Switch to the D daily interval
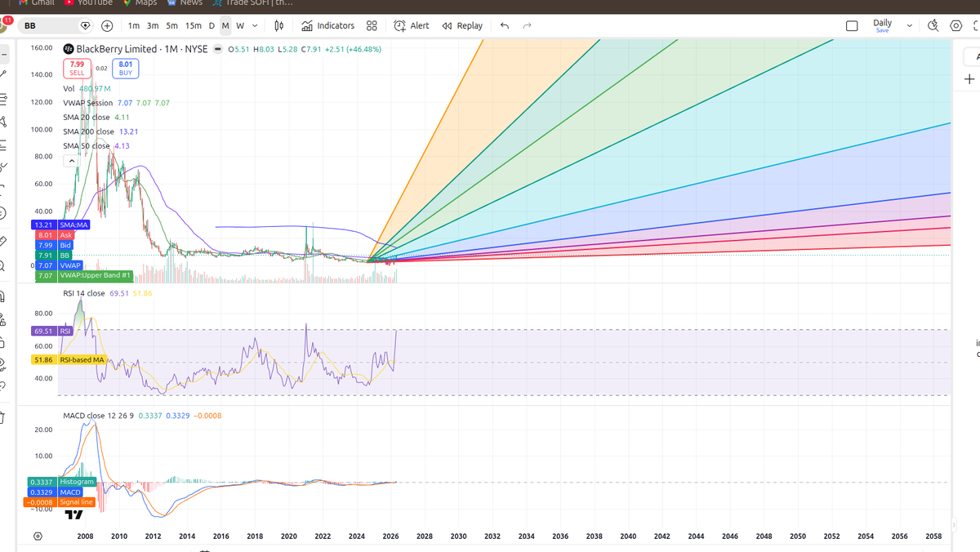 tap(212, 26)
